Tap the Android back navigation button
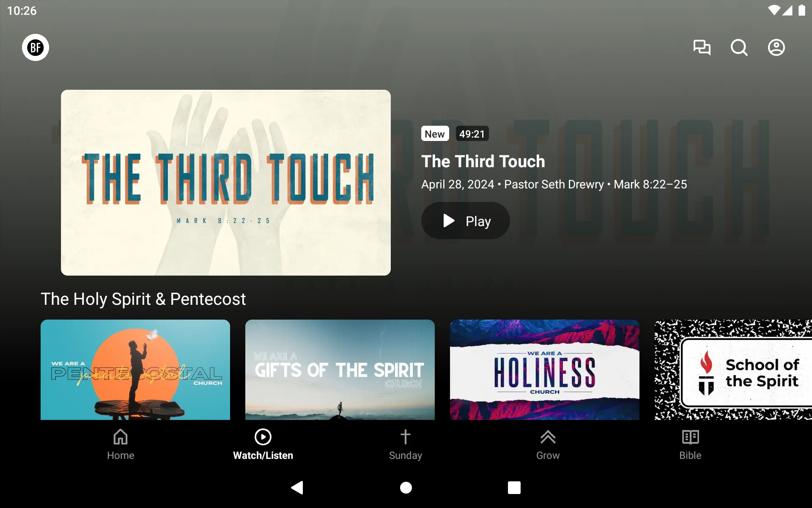This screenshot has height=508, width=812. click(x=298, y=488)
